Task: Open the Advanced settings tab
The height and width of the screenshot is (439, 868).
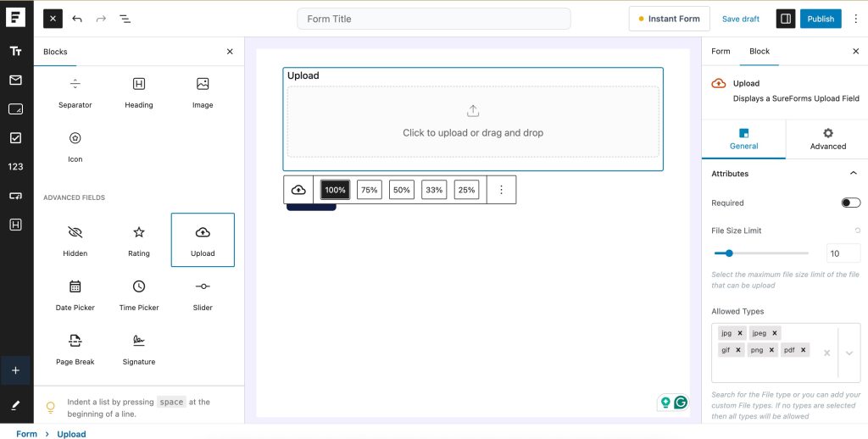Action: [827, 139]
